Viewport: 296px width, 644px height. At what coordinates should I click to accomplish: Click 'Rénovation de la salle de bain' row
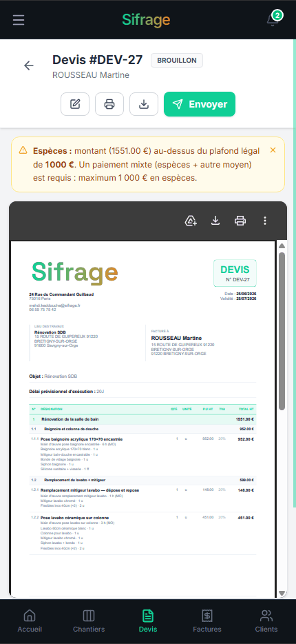point(143,419)
